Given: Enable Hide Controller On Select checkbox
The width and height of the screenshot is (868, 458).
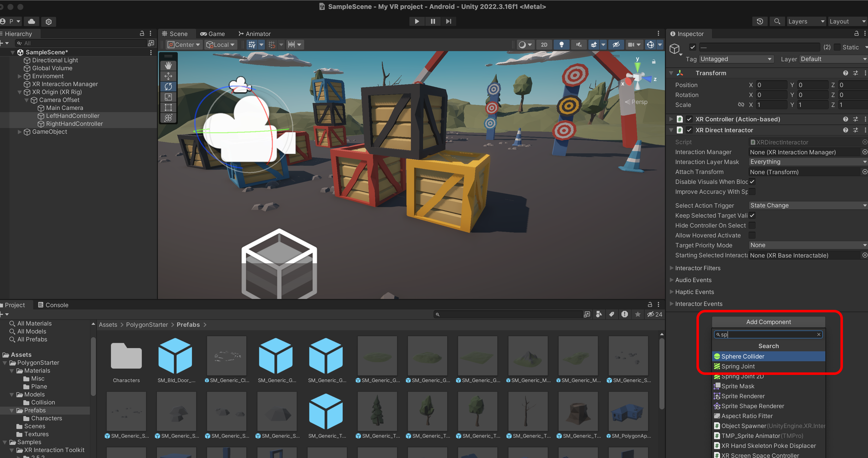Looking at the screenshot, I should point(752,225).
